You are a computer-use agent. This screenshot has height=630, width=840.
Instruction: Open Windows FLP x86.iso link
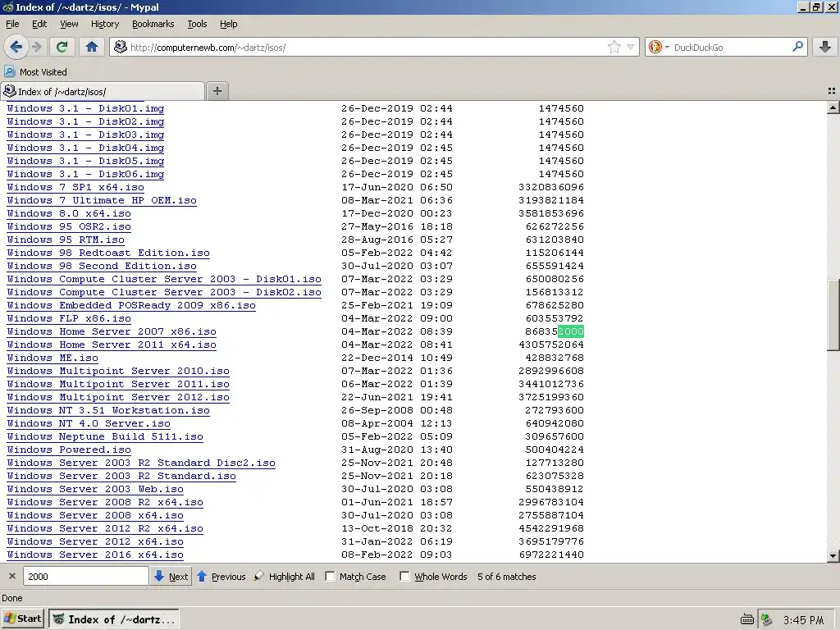pos(69,318)
